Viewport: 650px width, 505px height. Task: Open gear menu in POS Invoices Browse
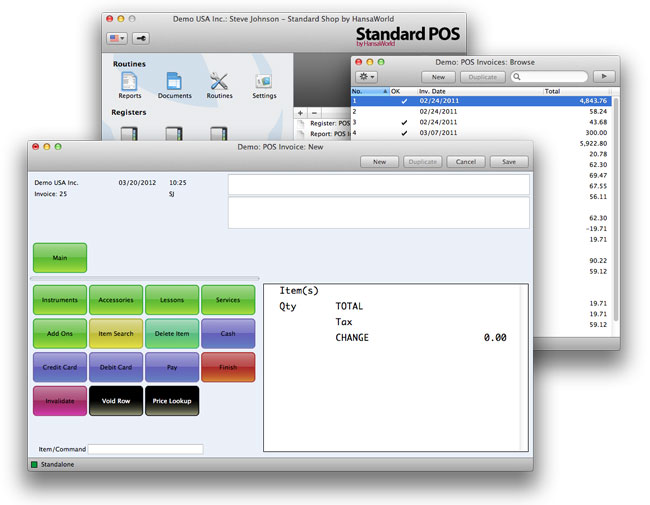point(366,77)
